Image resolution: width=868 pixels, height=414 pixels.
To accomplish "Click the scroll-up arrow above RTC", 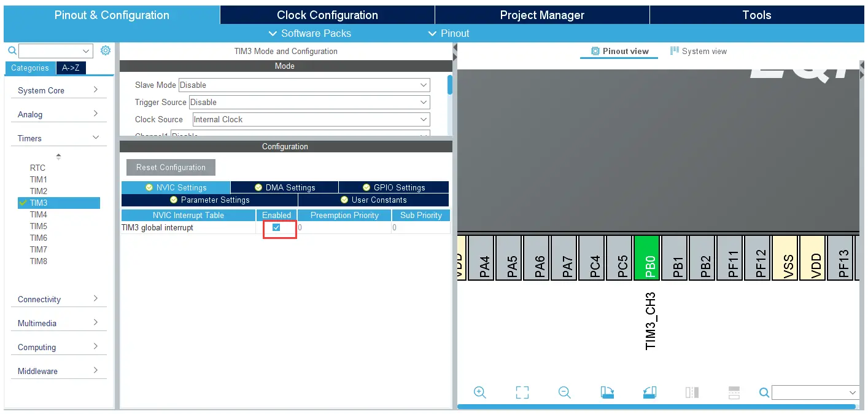I will click(x=59, y=157).
